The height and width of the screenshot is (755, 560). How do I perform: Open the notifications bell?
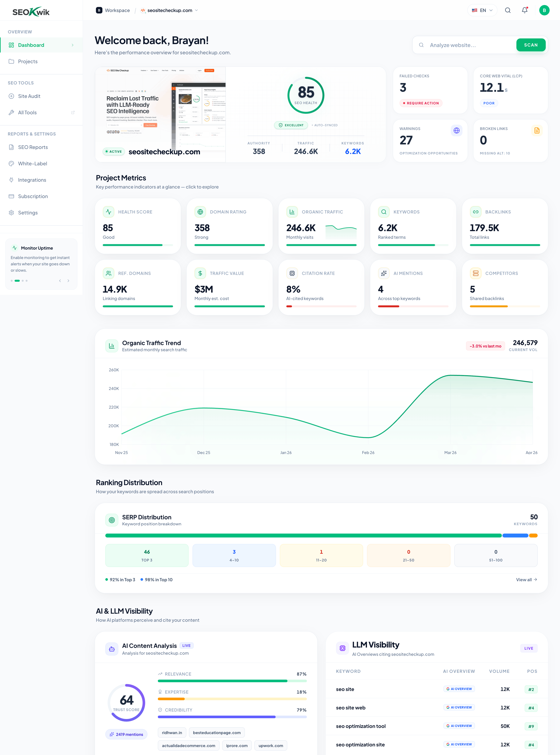(525, 10)
